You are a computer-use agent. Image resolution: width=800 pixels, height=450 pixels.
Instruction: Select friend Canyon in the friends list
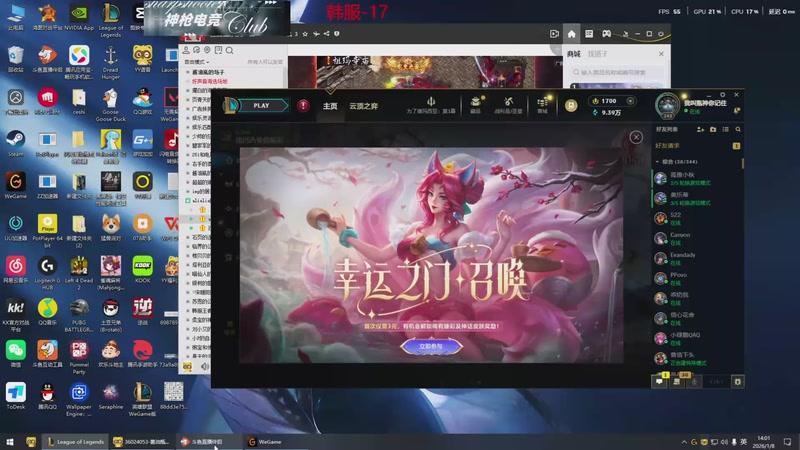[x=697, y=238]
